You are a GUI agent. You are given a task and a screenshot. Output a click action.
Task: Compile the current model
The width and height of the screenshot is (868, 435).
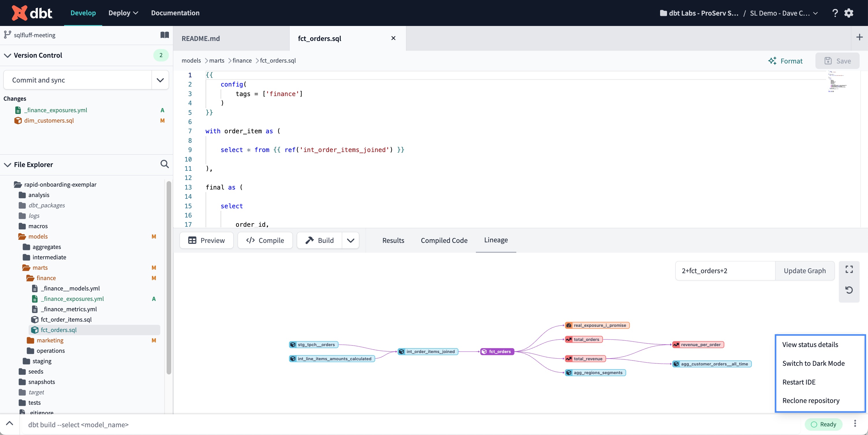coord(265,240)
